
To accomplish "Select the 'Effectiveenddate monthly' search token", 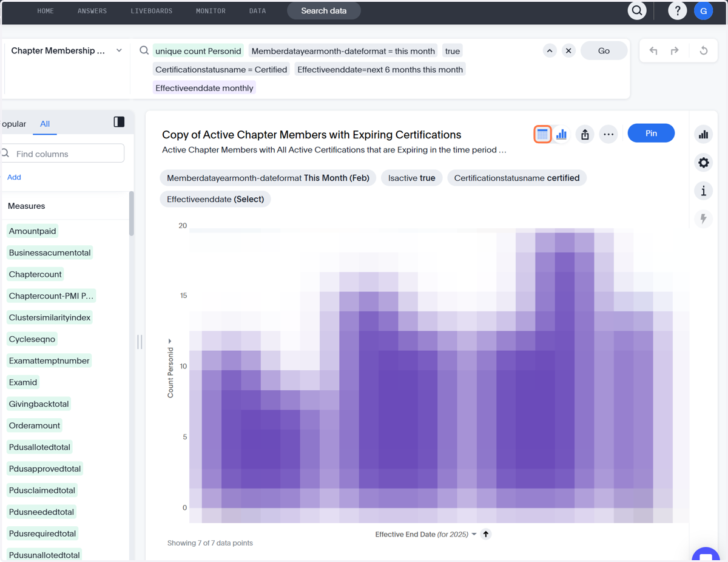I will coord(204,88).
